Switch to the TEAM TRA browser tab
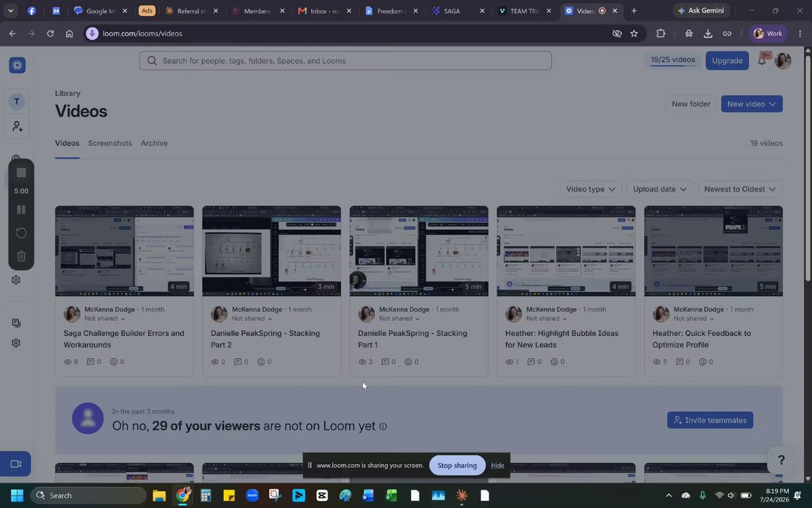 (524, 11)
